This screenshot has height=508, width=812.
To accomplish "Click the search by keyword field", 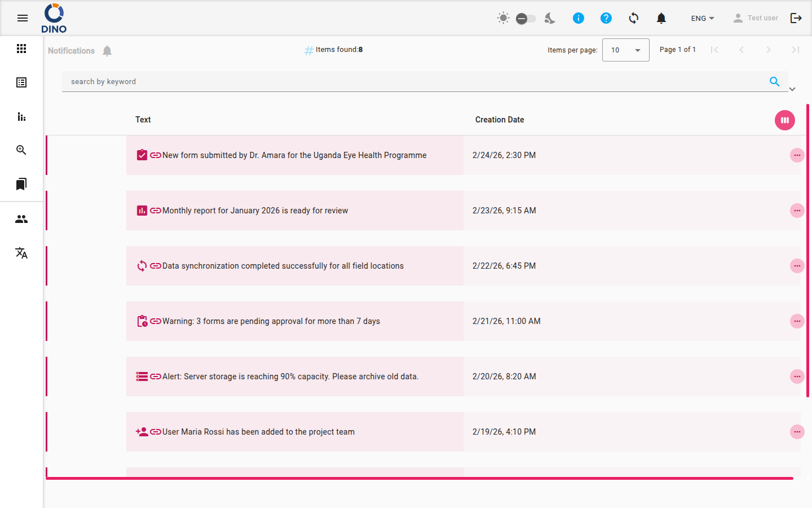I will 414,82.
